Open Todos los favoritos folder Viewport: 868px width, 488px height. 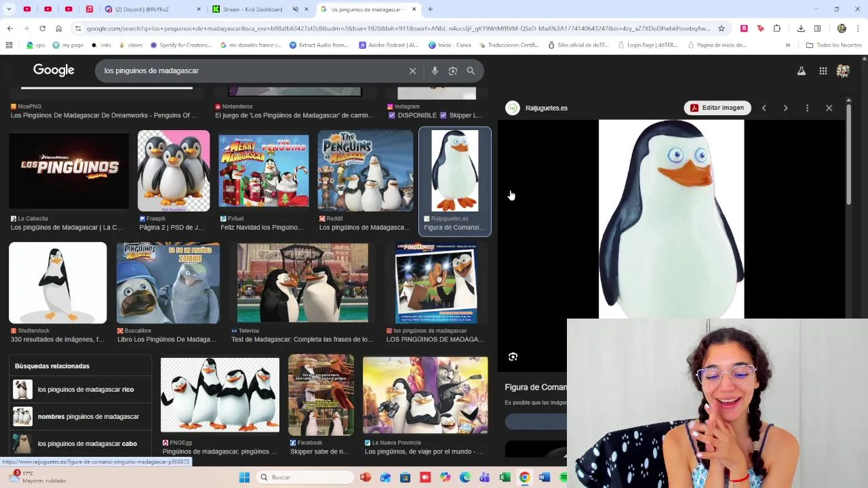pyautogui.click(x=834, y=45)
